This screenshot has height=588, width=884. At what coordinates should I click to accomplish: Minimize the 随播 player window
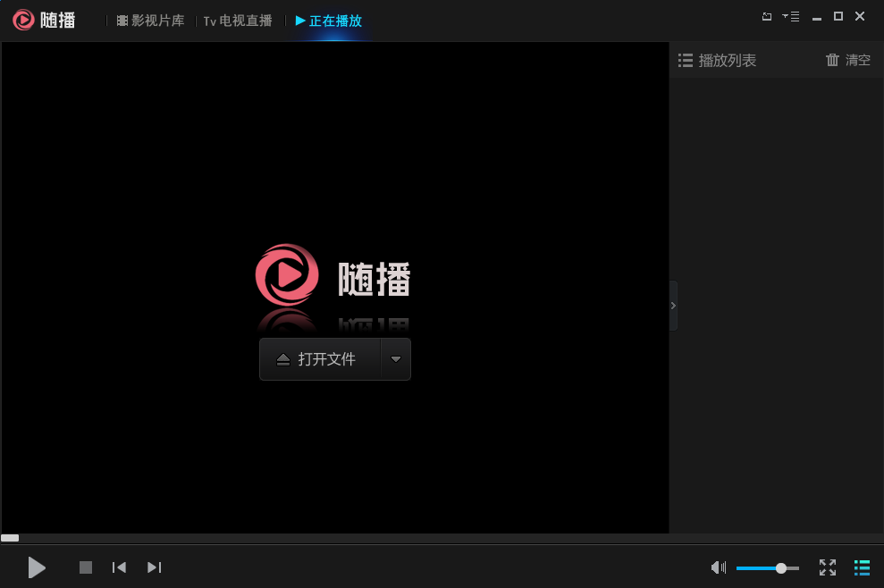coord(816,18)
